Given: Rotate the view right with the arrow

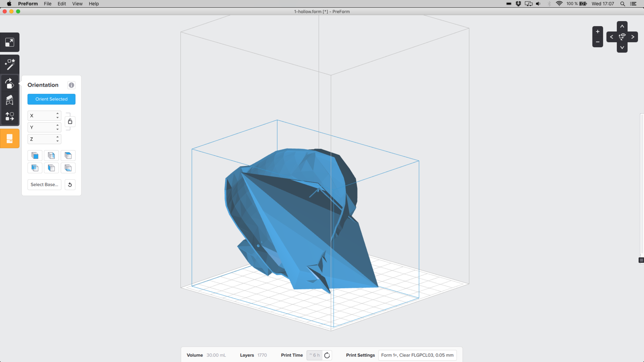Looking at the screenshot, I should [633, 37].
